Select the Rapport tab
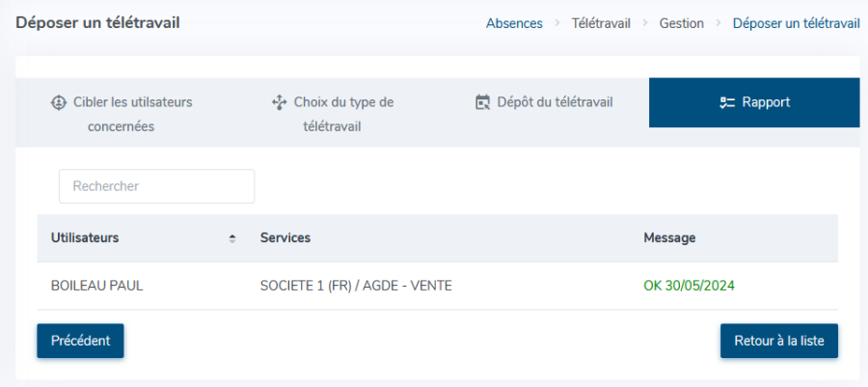868x387 pixels. pyautogui.click(x=754, y=103)
